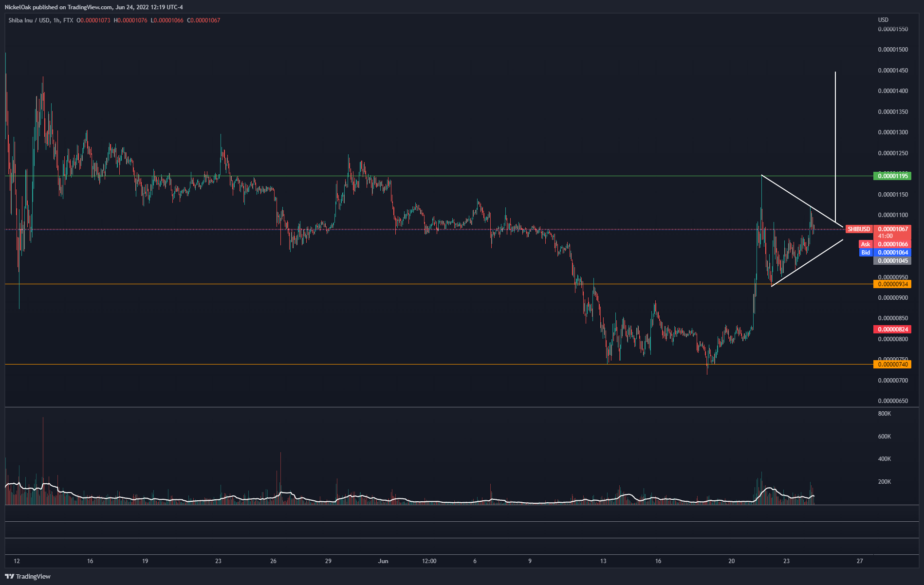Viewport: 924px width, 585px height.
Task: Click the 0.00001250 price axis label
Action: coord(893,153)
